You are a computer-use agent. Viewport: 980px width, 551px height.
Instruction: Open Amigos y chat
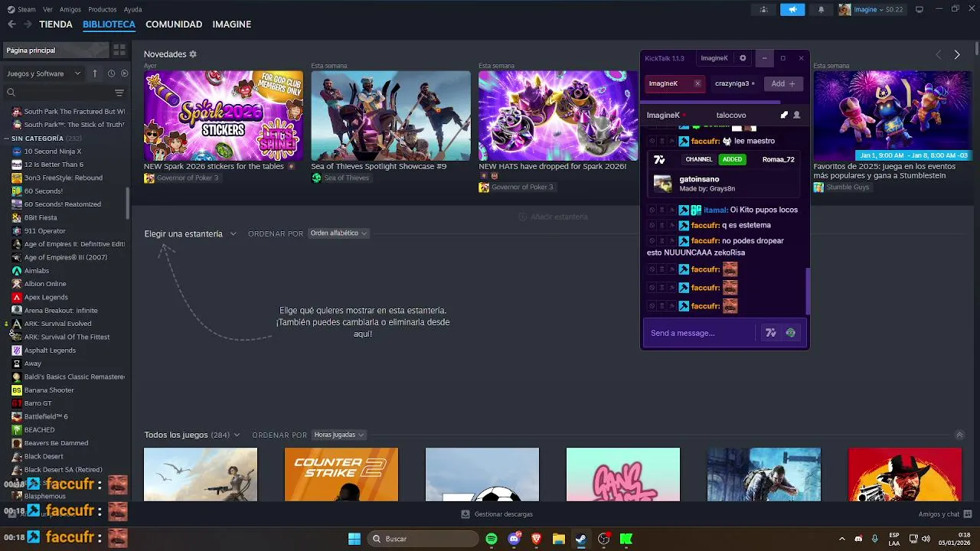tap(945, 514)
